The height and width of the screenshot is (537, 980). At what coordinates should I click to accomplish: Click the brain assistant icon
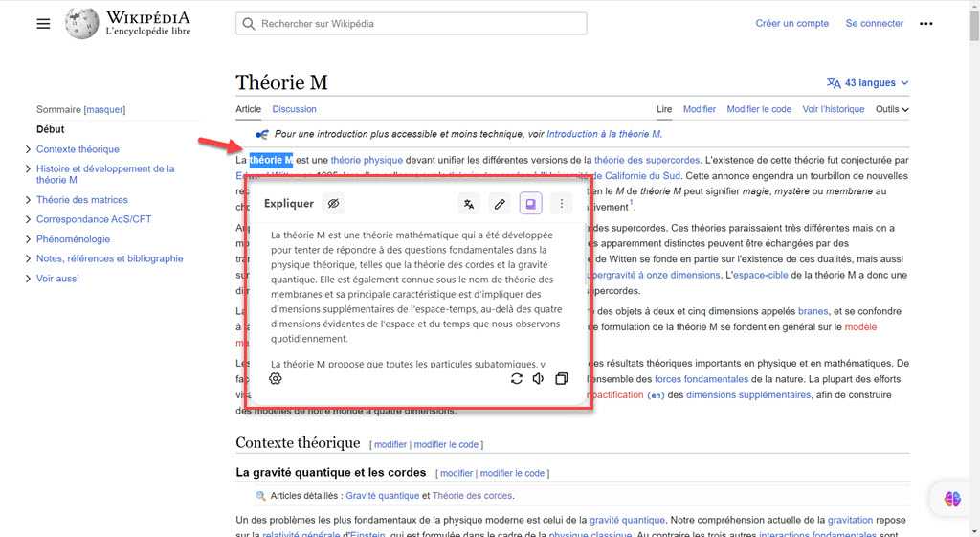(x=952, y=499)
